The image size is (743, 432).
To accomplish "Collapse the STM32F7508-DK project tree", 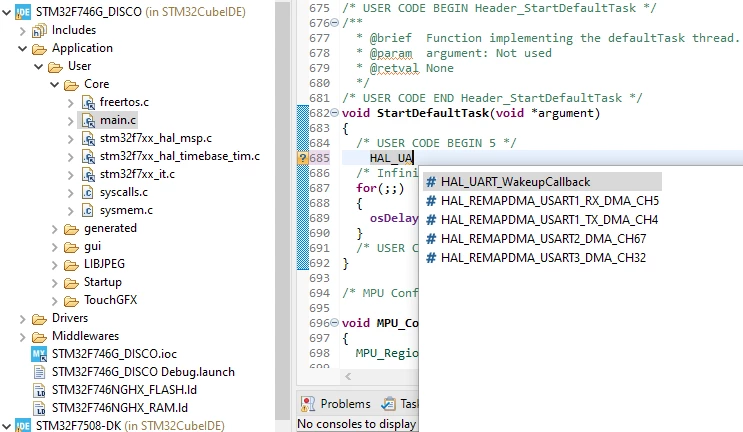I will click(7, 425).
